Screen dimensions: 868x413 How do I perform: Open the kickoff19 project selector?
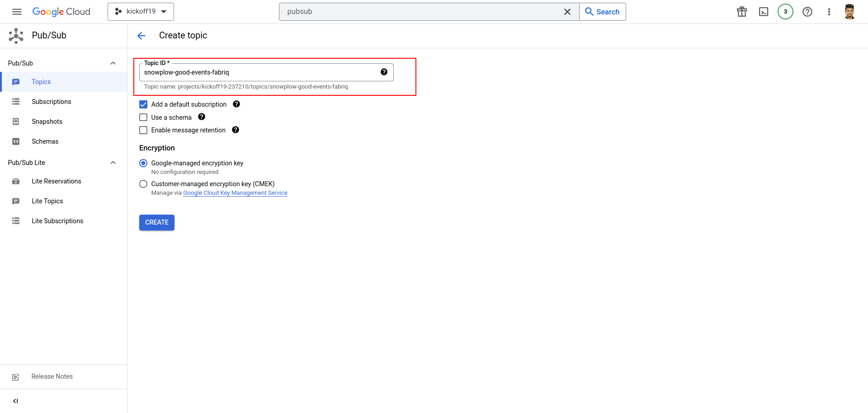coord(141,12)
